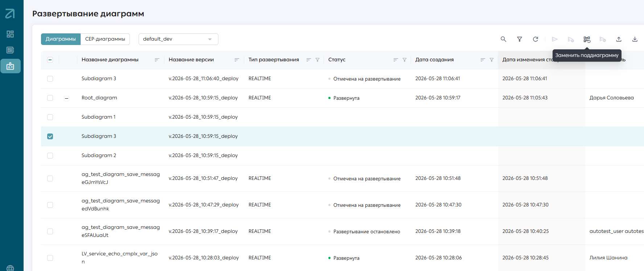Open the deployment sidebar icon
644x271 pixels.
10,66
